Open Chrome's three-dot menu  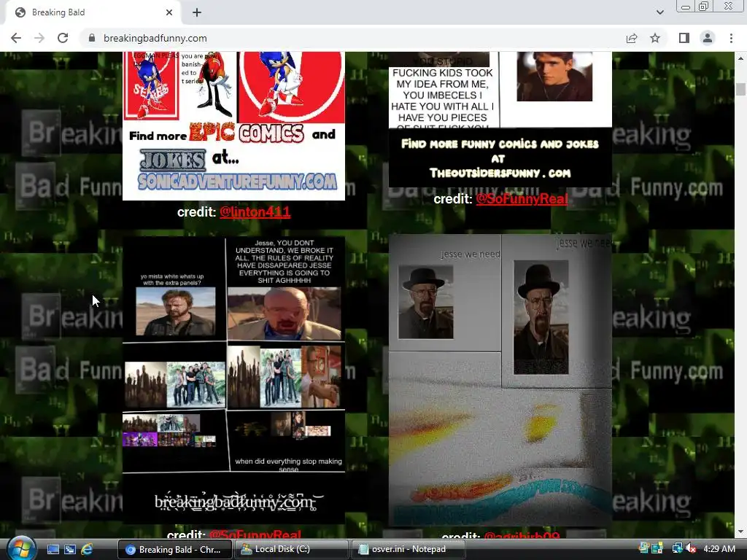click(731, 38)
